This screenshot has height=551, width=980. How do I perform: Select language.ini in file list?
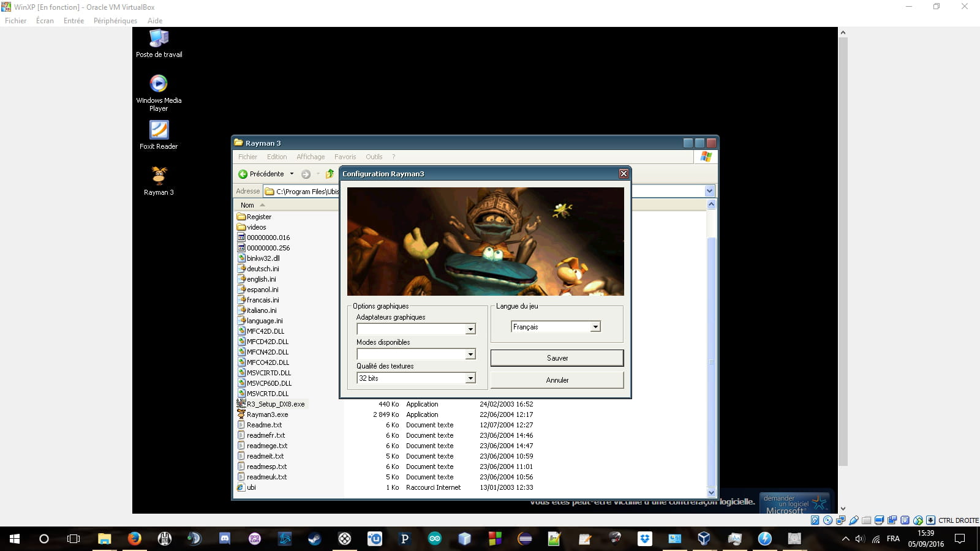pos(260,321)
